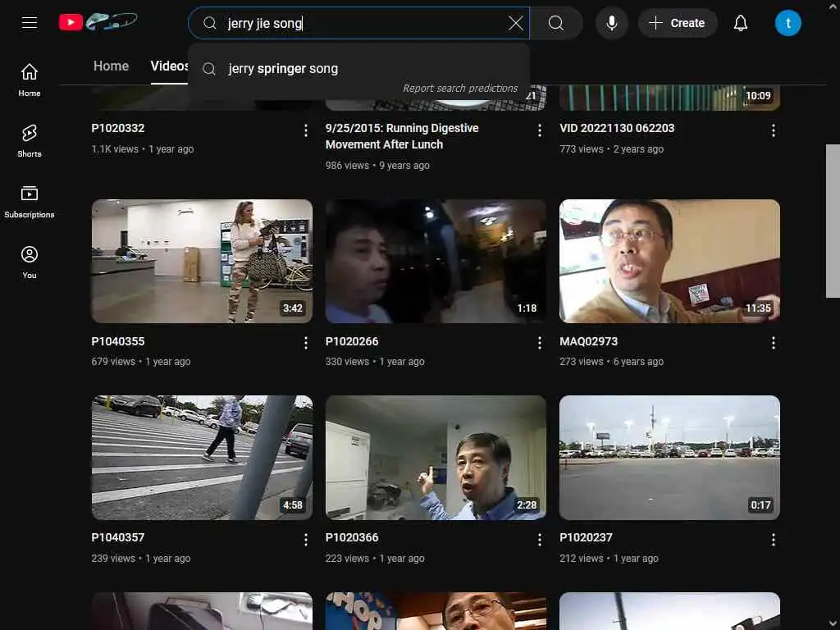The height and width of the screenshot is (630, 840).
Task: Click the scrollbar down arrow
Action: (x=833, y=624)
